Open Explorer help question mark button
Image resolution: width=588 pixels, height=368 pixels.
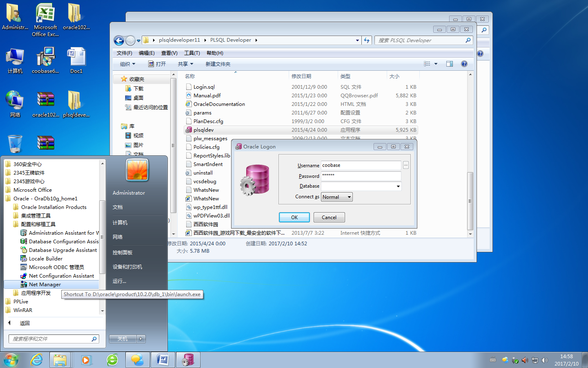point(464,64)
